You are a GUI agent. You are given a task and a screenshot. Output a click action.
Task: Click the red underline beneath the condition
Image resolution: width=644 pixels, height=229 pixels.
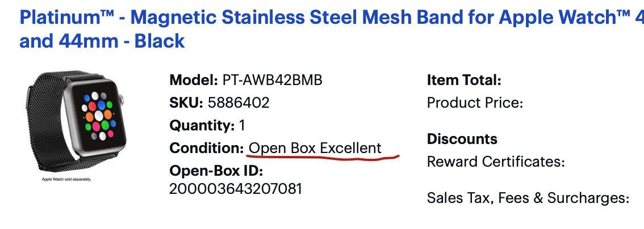[x=324, y=158]
